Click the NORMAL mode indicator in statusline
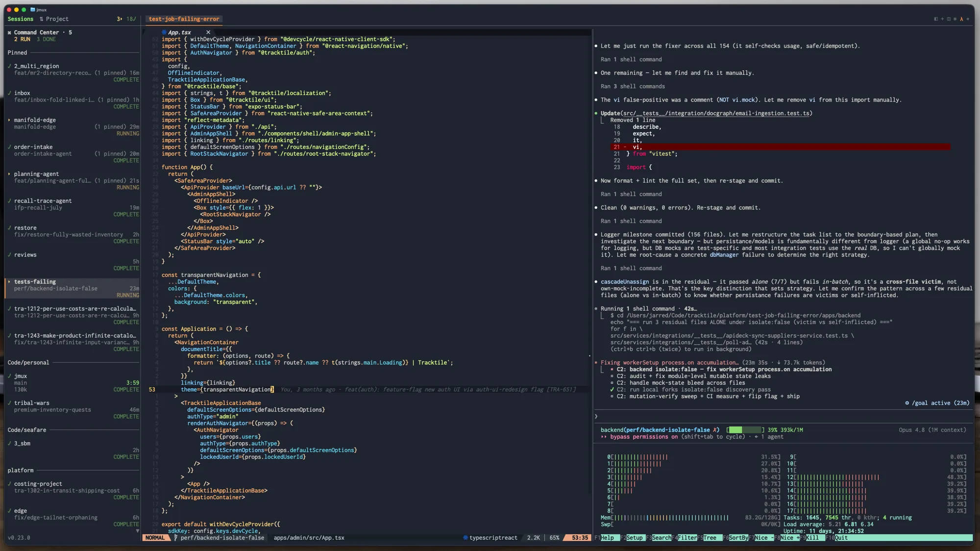This screenshot has height=551, width=980. [x=155, y=538]
